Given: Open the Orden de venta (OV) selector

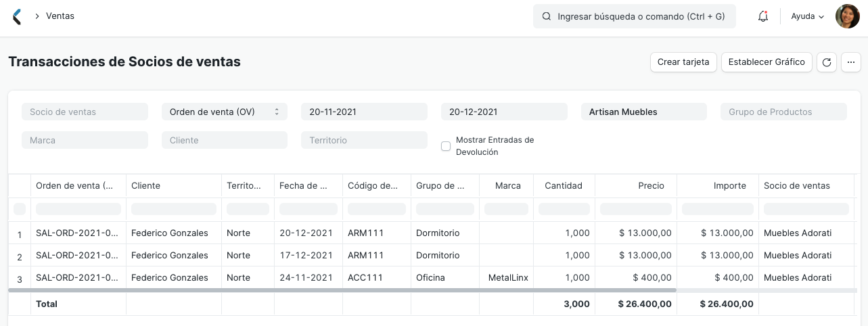Looking at the screenshot, I should [224, 112].
